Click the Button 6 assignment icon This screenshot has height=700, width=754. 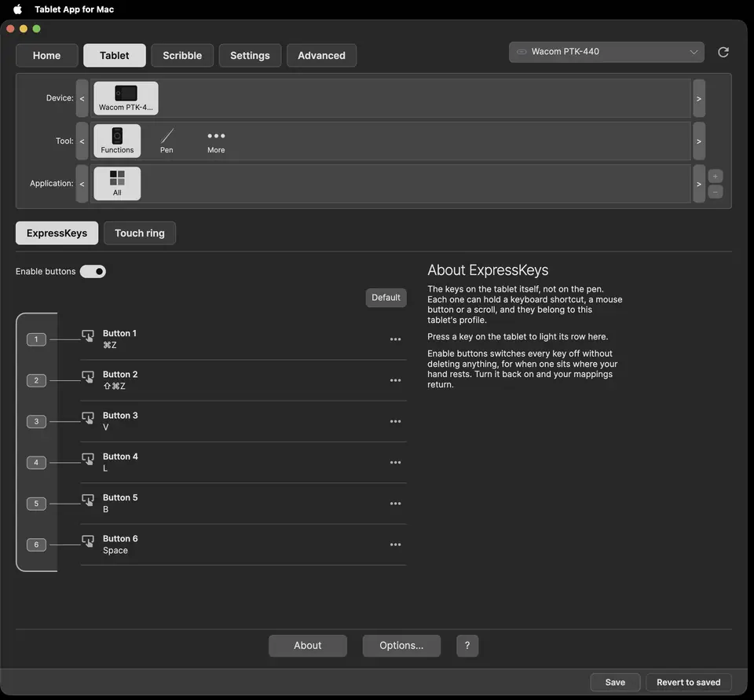point(88,541)
